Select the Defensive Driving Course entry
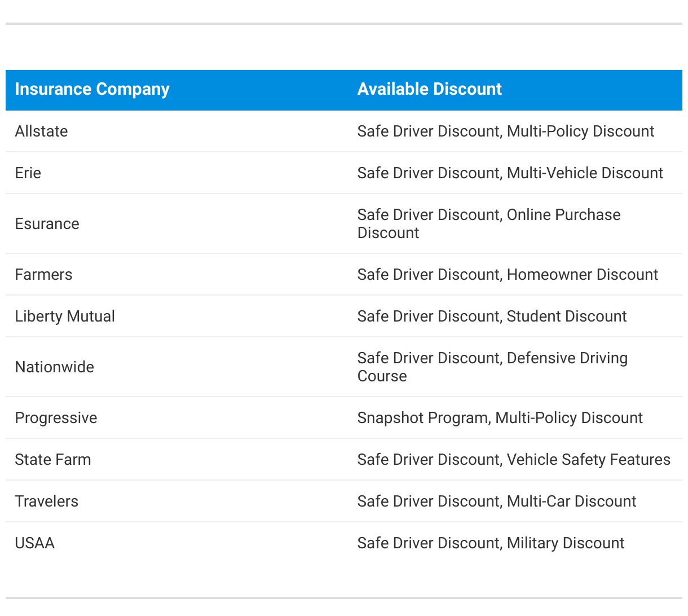This screenshot has height=616, width=688. pos(567,358)
